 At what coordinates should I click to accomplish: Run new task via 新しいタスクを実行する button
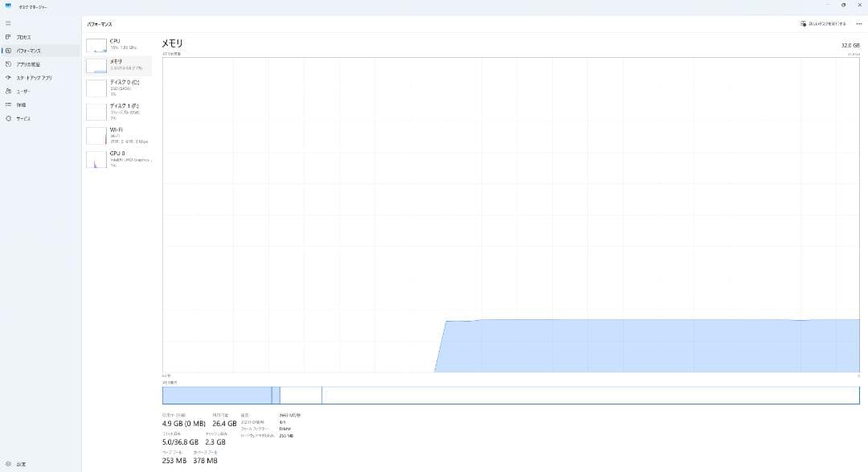point(823,24)
